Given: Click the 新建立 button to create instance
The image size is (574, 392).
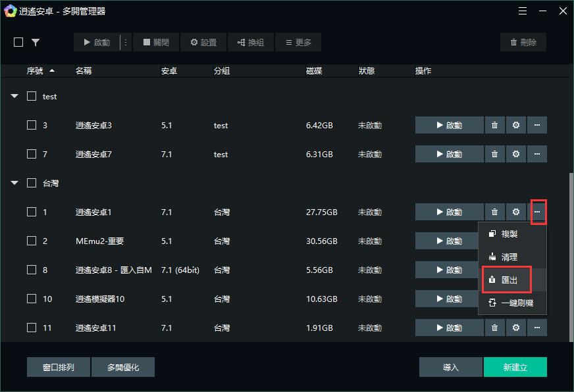Looking at the screenshot, I should pyautogui.click(x=515, y=367).
